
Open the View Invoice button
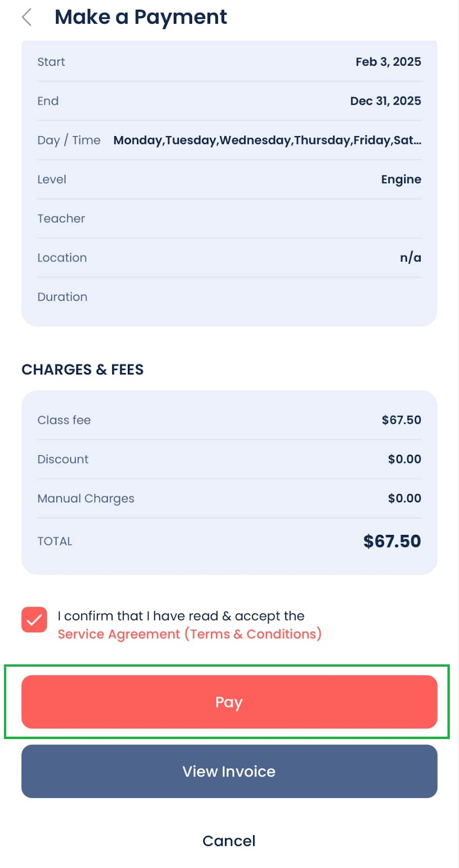click(x=229, y=771)
